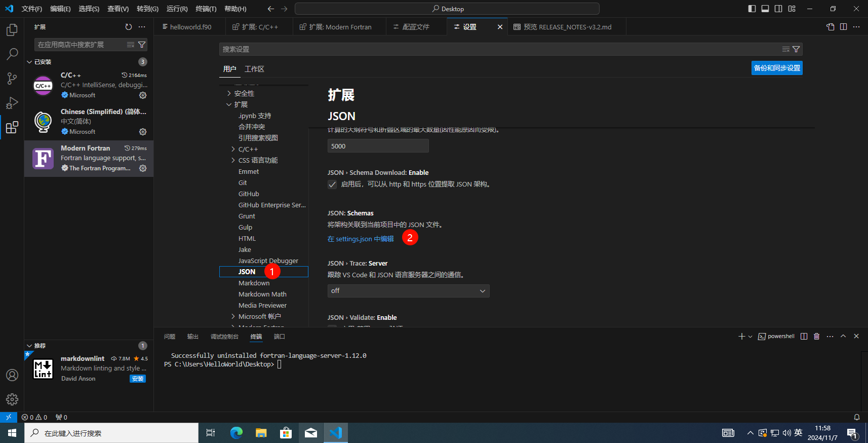Open manage gear for Modern Fortran extension
Viewport: 868px width, 443px height.
pos(143,168)
